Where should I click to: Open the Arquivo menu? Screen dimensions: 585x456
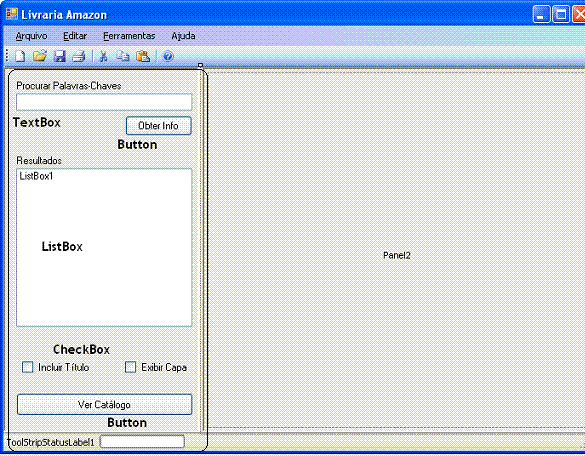[x=31, y=36]
